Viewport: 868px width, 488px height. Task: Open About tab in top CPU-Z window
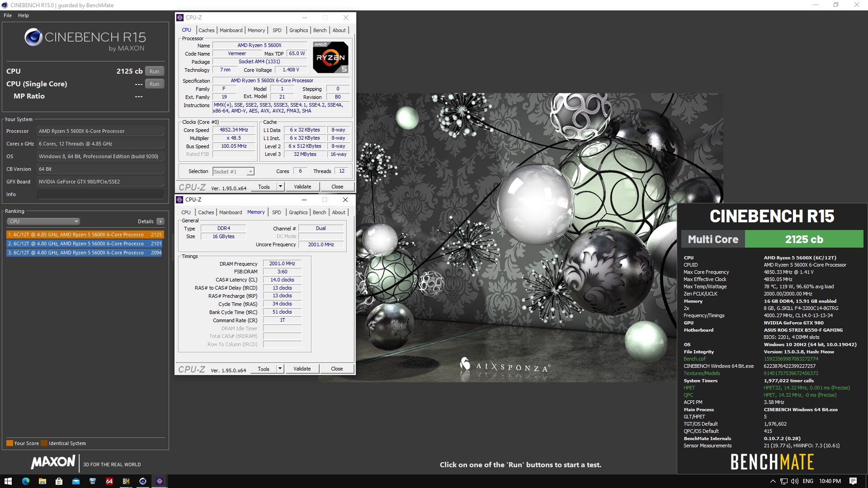tap(339, 30)
